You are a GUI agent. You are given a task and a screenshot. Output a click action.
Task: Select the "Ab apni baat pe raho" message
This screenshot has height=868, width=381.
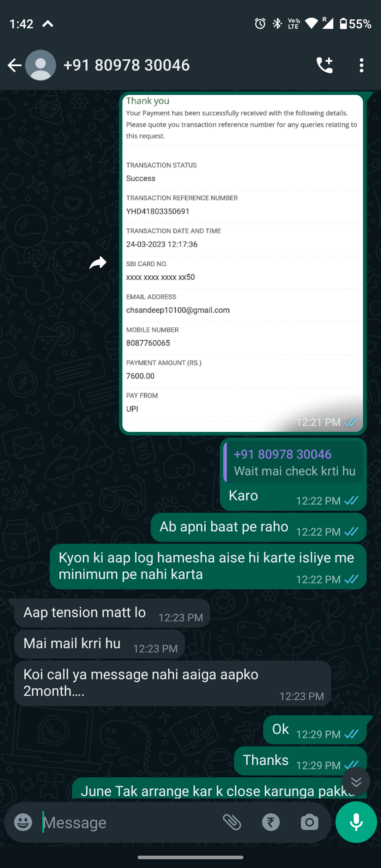click(x=258, y=527)
